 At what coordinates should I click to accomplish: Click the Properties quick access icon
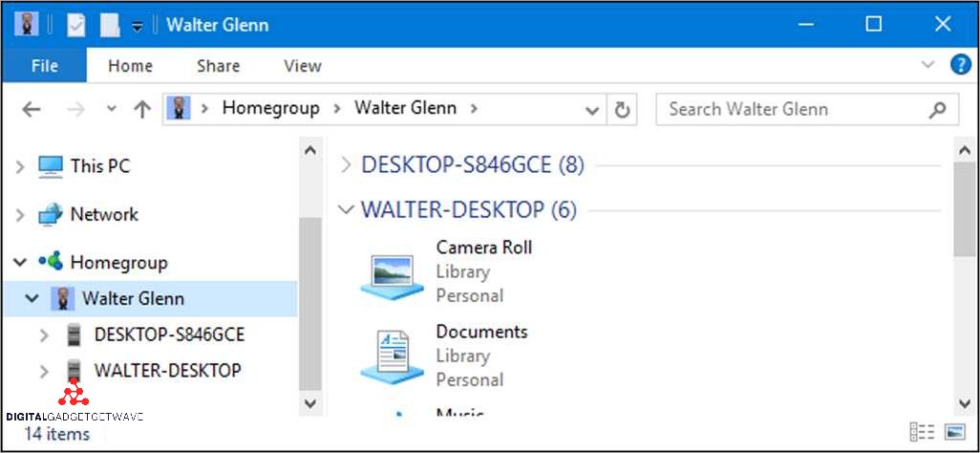pyautogui.click(x=76, y=25)
